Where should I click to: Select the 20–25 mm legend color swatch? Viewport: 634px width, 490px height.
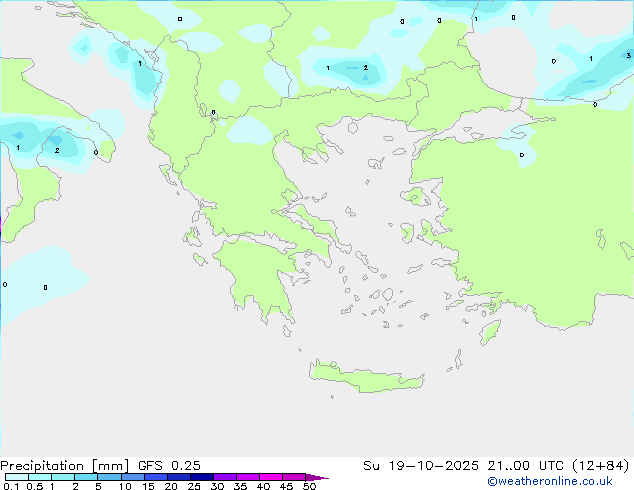pyautogui.click(x=179, y=477)
